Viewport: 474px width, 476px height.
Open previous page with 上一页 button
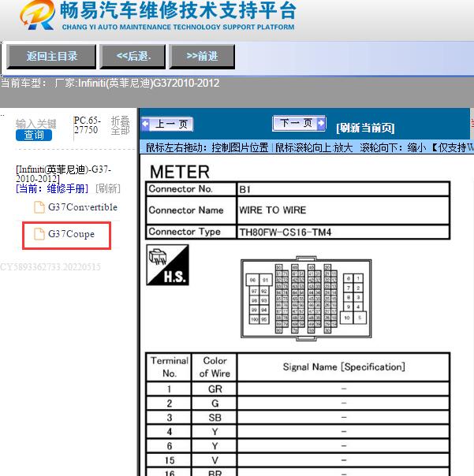click(167, 125)
